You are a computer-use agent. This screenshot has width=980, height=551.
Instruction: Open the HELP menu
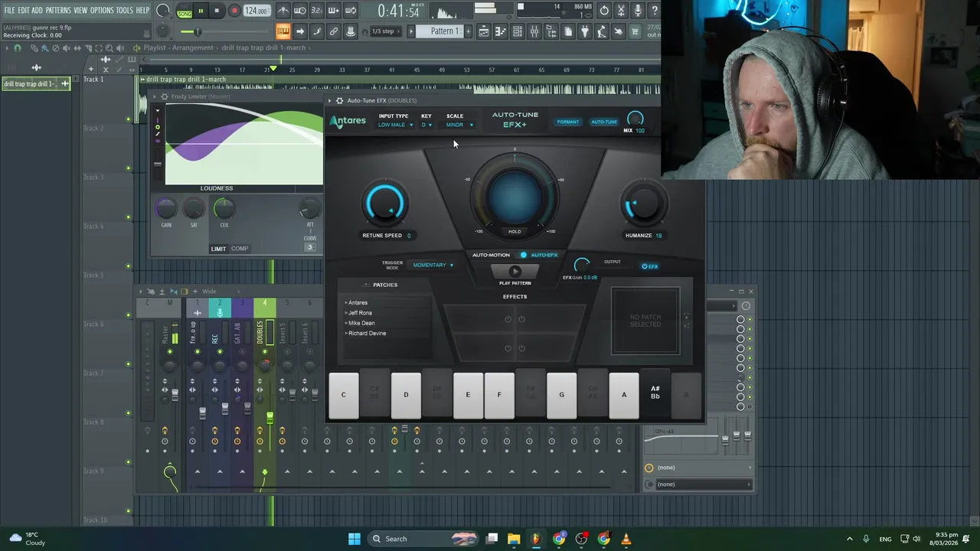[x=142, y=11]
